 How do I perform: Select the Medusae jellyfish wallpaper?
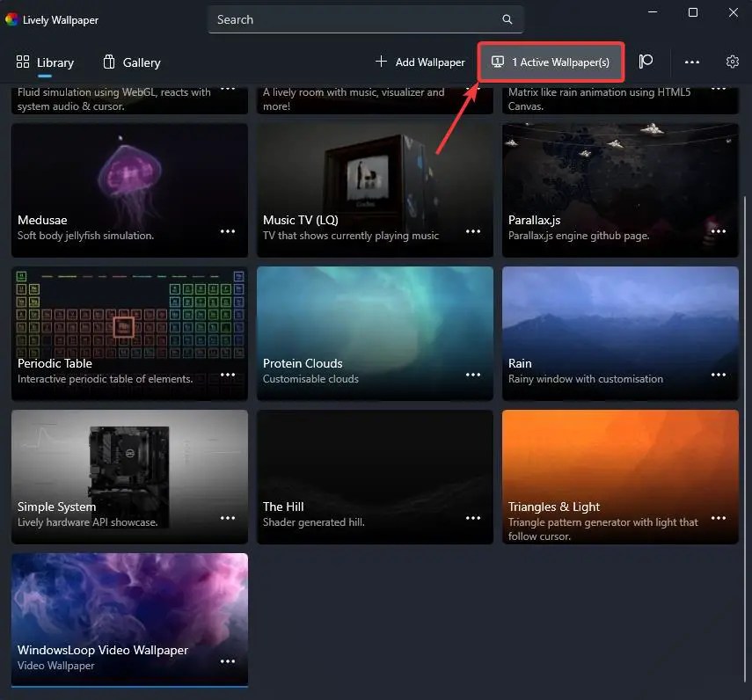click(x=129, y=190)
